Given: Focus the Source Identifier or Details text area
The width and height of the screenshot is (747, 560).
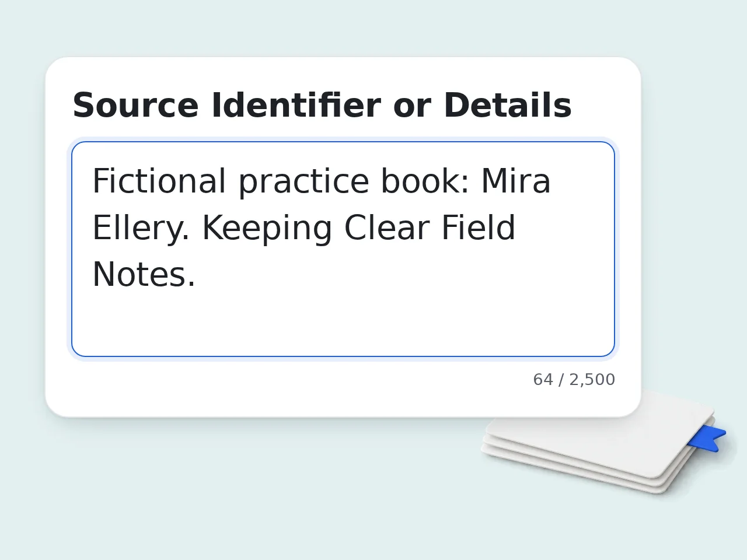Looking at the screenshot, I should pos(343,249).
